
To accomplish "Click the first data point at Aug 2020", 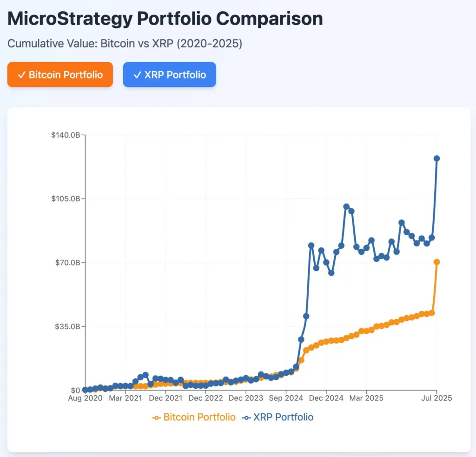I will 85,389.
